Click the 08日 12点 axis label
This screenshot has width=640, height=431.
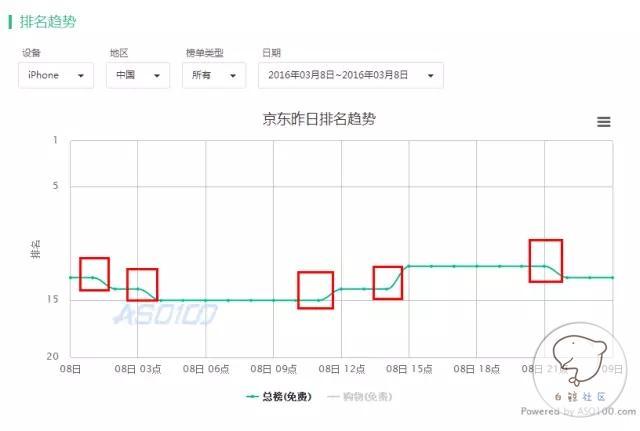tap(342, 369)
